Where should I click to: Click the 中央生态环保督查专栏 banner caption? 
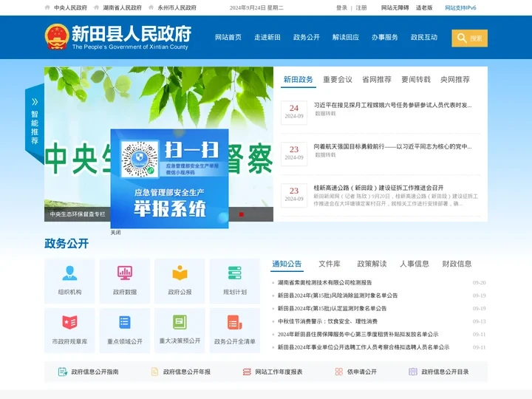[78, 214]
